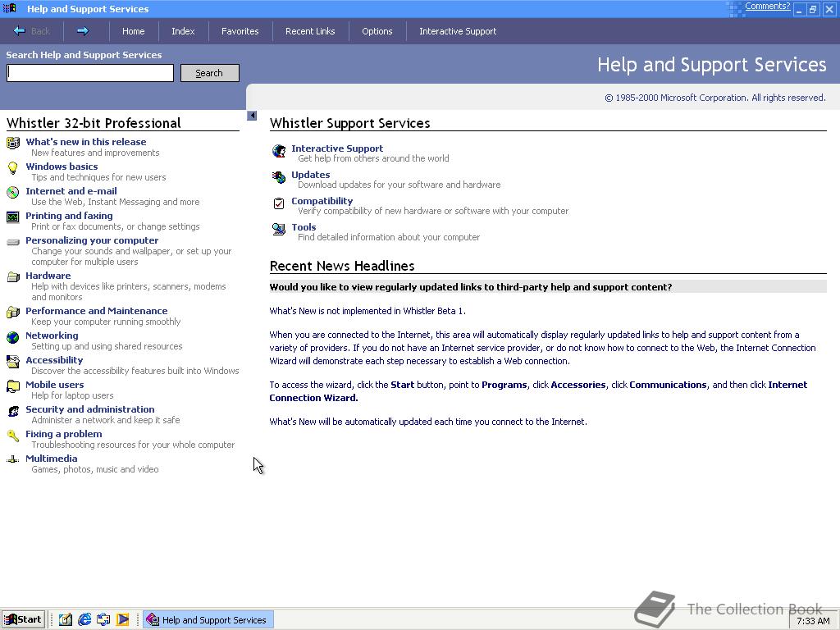Click the Security and administration icon
The image size is (840, 630).
pyautogui.click(x=13, y=410)
